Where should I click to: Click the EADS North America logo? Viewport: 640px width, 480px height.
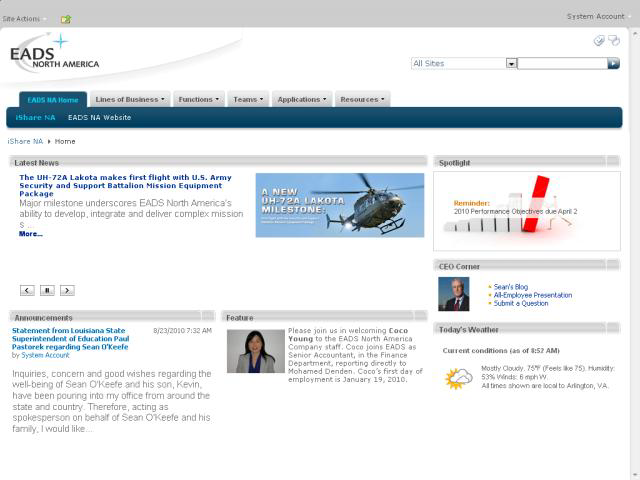54,55
